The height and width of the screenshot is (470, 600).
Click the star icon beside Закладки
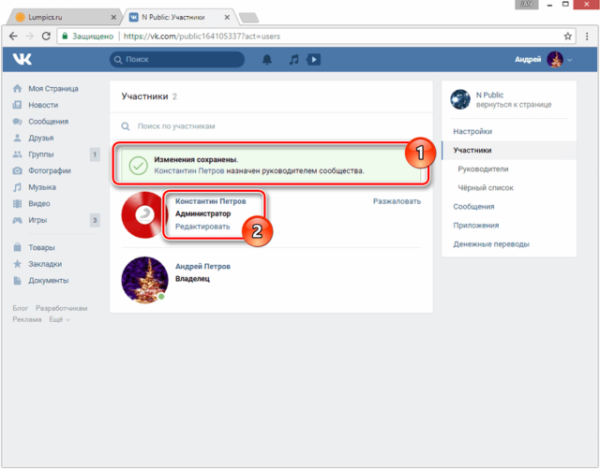click(17, 264)
